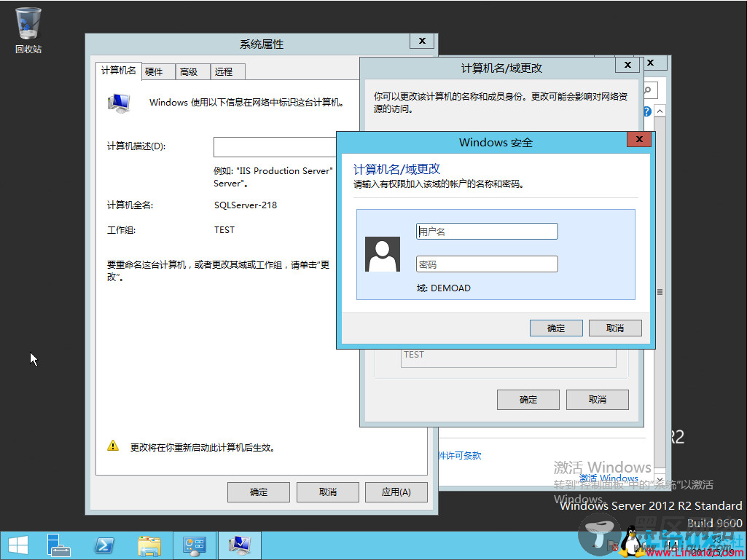Viewport: 747px width, 560px height.
Task: Click 取消 in 系统属性 window
Action: [328, 492]
